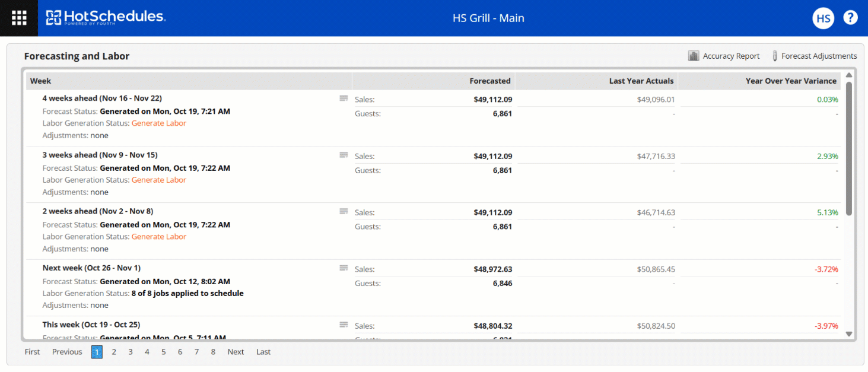868x372 pixels.
Task: Open the help question mark icon
Action: [x=850, y=18]
